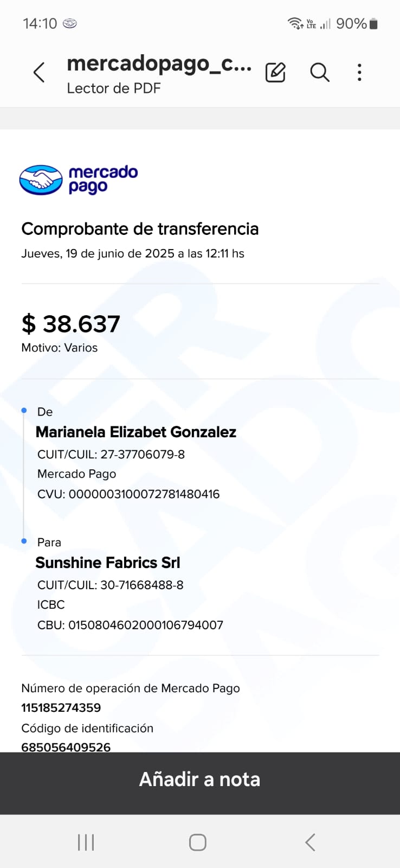Viewport: 400px width, 868px height.
Task: Open the three-dot more options menu
Action: point(359,72)
